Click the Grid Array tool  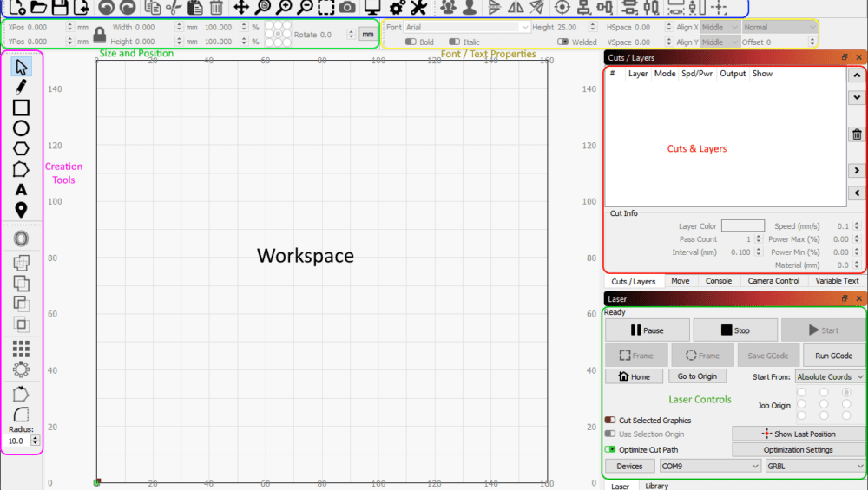coord(21,349)
